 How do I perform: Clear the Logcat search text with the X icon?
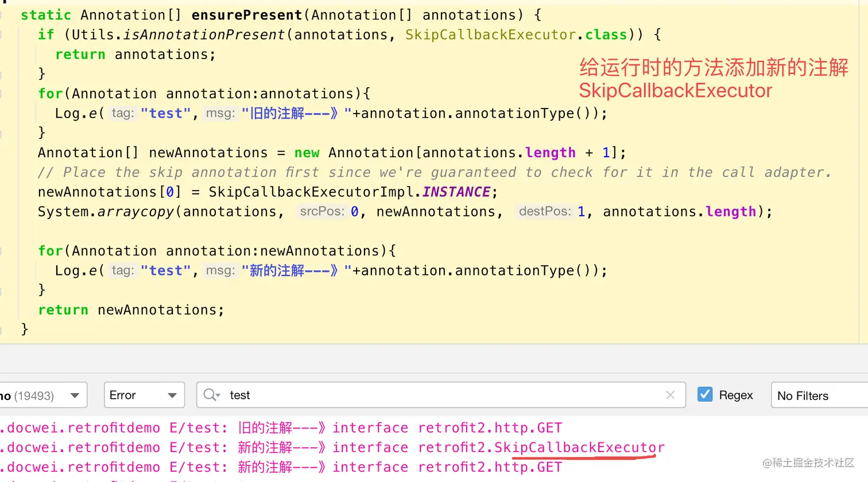[670, 395]
